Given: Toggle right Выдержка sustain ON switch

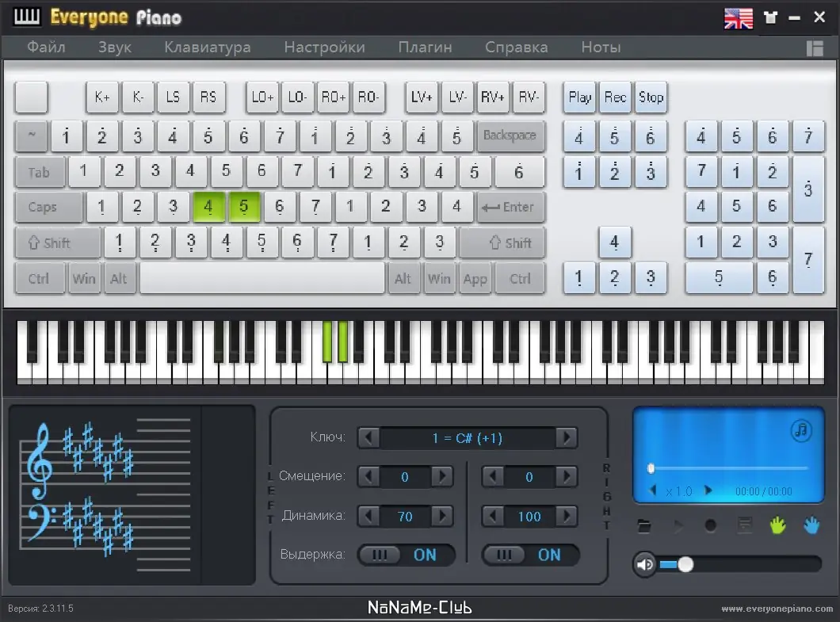Looking at the screenshot, I should (531, 555).
